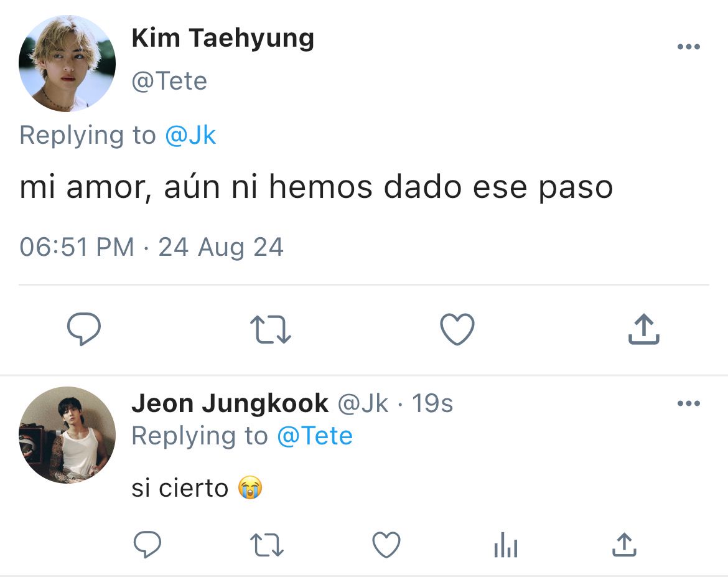728x577 pixels.
Task: Open the @Jk mention link
Action: click(x=190, y=135)
